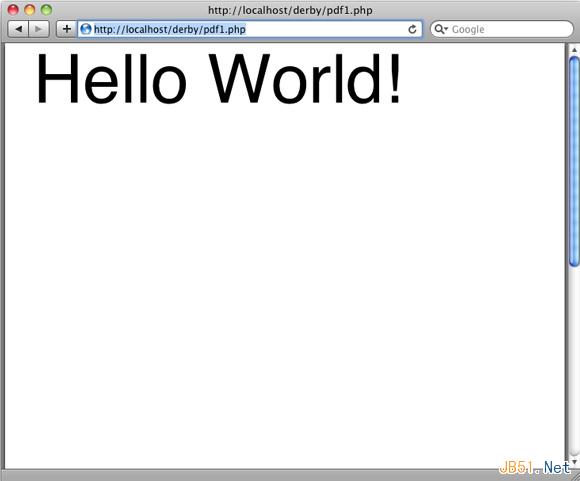Close the window with the red button
Image resolution: width=580 pixels, height=481 pixels.
click(x=13, y=10)
